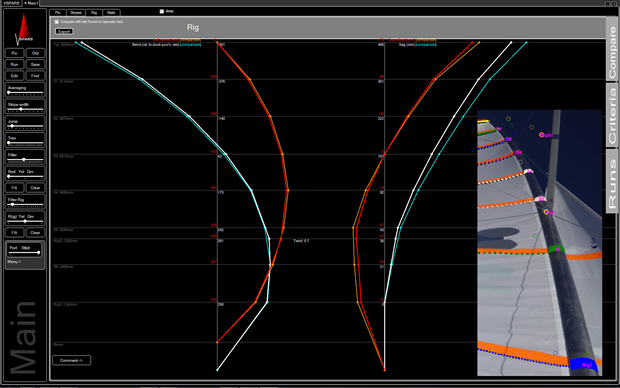Click the Edit button
620x388 pixels.
14,76
